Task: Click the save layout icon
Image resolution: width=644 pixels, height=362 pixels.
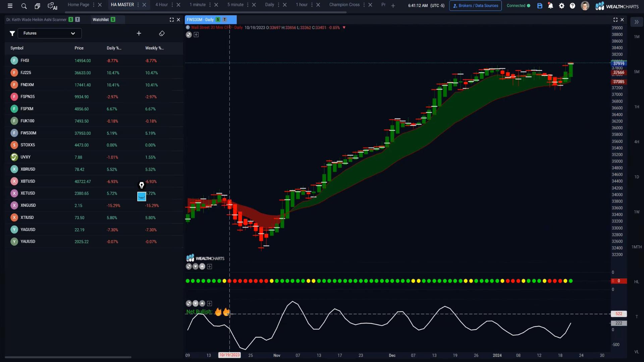Action: tap(540, 6)
